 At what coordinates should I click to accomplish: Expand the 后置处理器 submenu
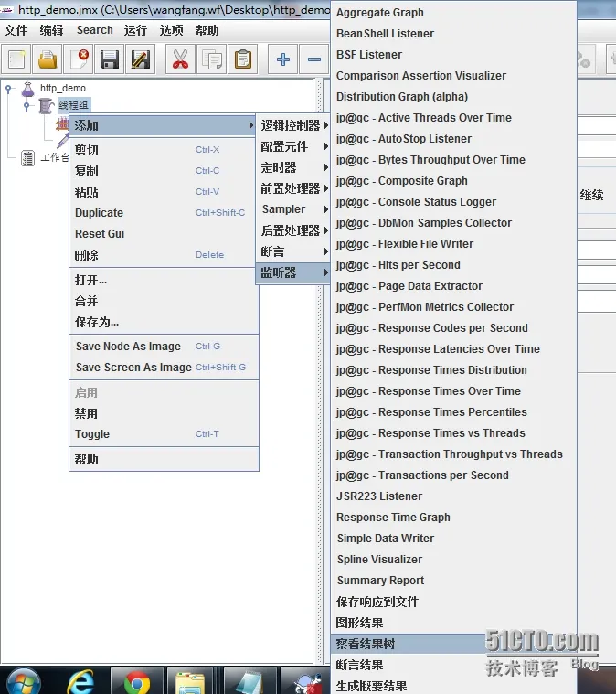click(x=293, y=230)
